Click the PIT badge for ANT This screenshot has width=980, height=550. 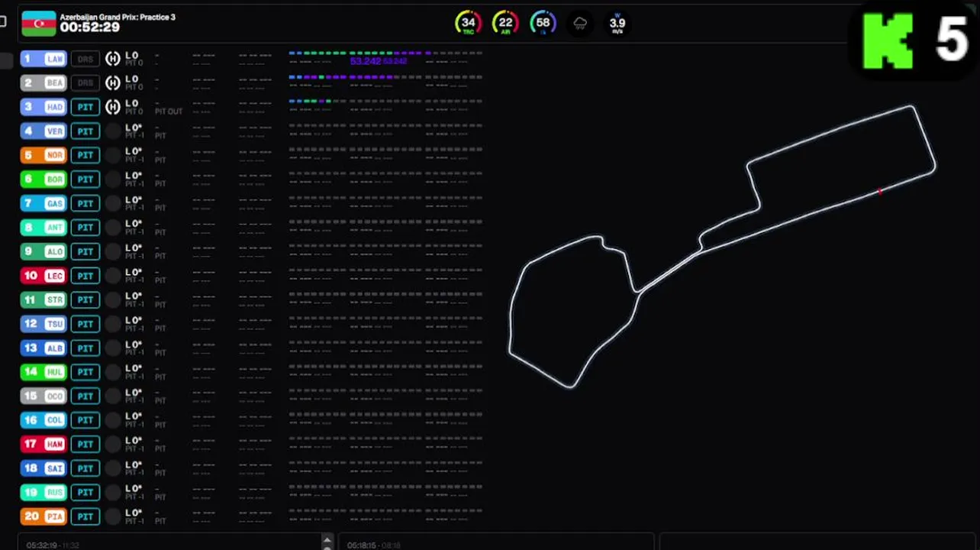[x=85, y=228]
